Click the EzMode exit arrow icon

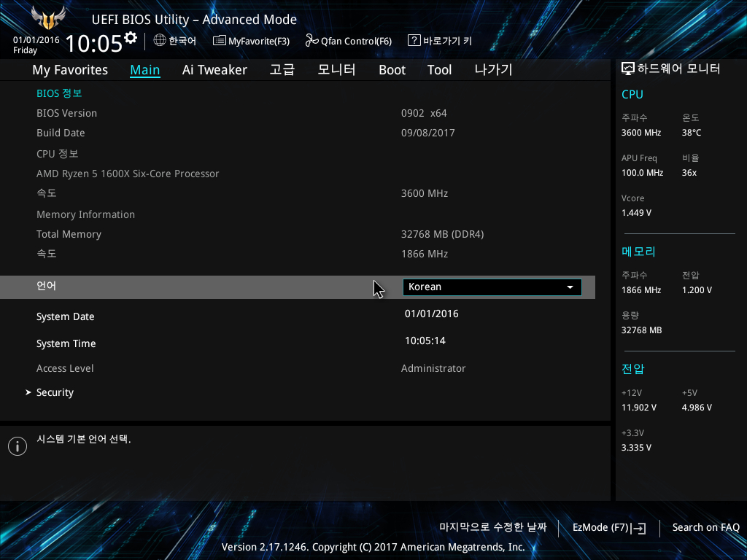(639, 528)
